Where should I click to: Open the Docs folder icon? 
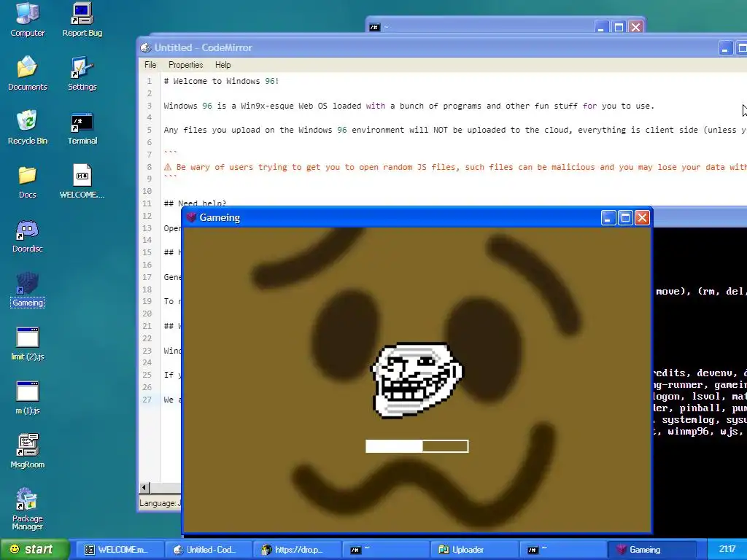pos(27,181)
